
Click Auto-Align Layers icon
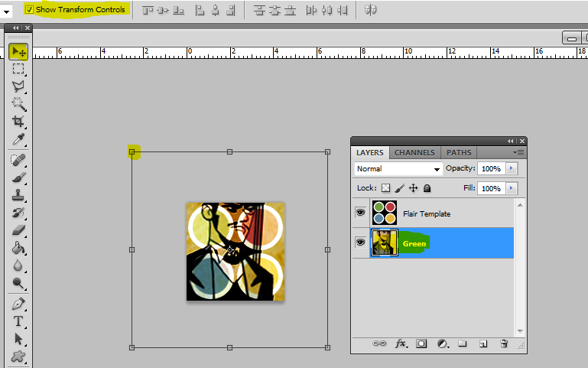371,10
